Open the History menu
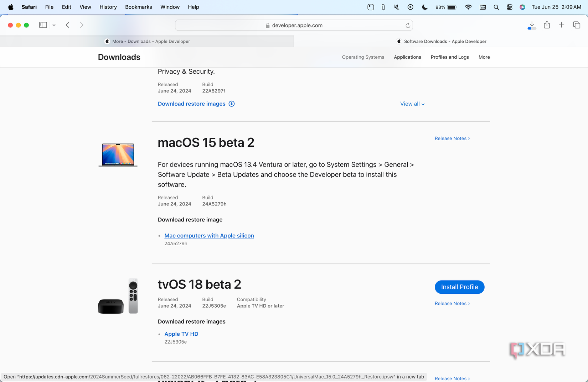588x382 pixels. point(108,7)
